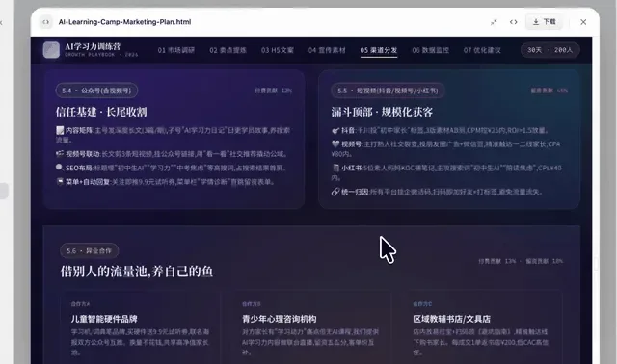Click the 统一归因 label text
Viewport: 617px width, 364px height.
[355, 192]
